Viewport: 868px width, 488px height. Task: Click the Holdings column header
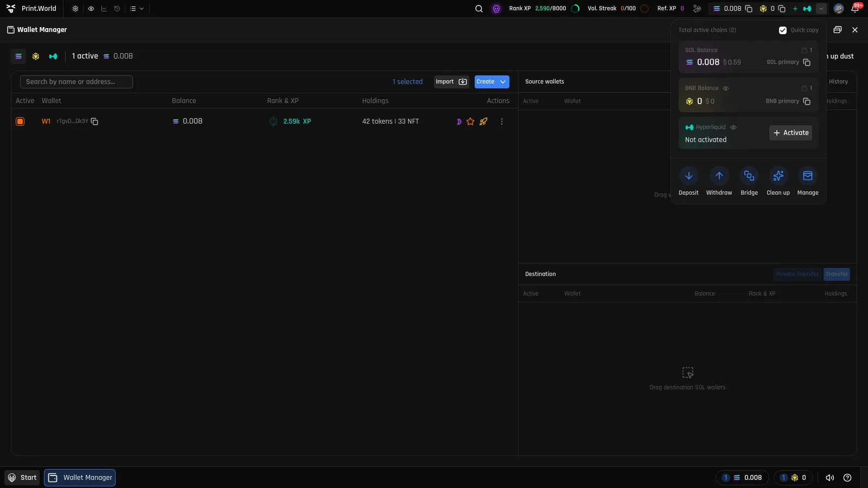pyautogui.click(x=375, y=101)
